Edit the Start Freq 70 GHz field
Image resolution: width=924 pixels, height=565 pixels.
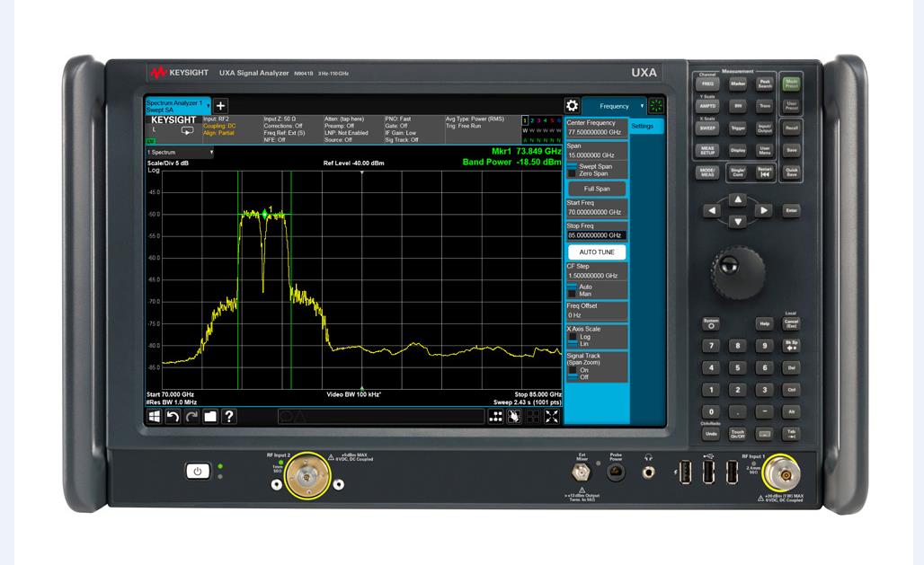[597, 208]
